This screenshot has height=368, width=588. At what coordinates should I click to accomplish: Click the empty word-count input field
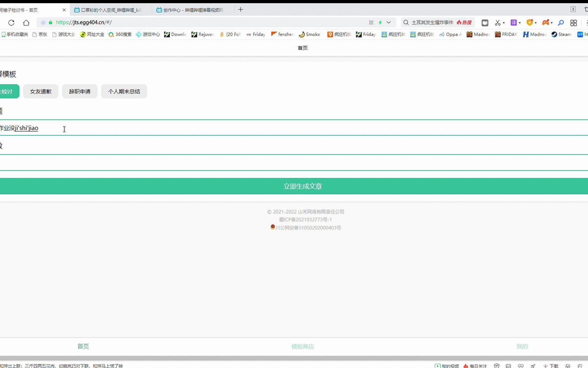(x=294, y=163)
